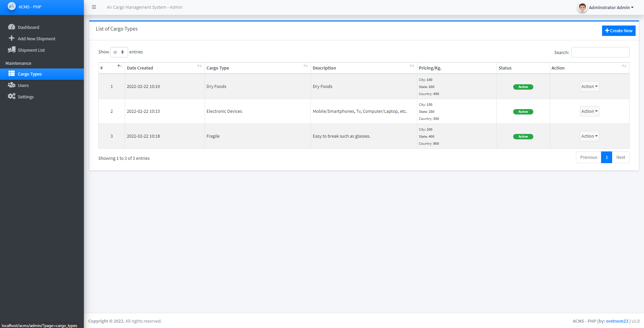Open Add New Shipment page

point(42,39)
